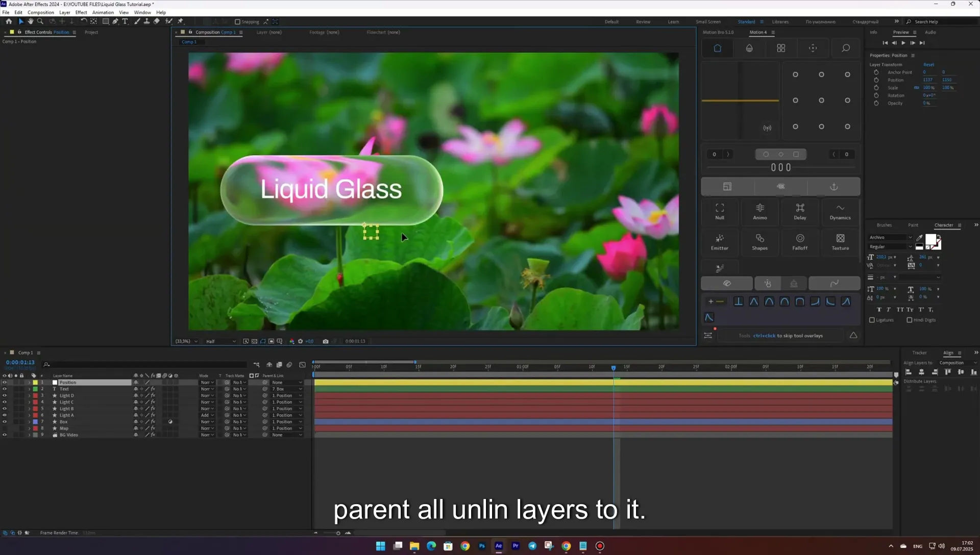This screenshot has width=980, height=555.
Task: Open the Falloff tool in Motion 4
Action: [800, 242]
